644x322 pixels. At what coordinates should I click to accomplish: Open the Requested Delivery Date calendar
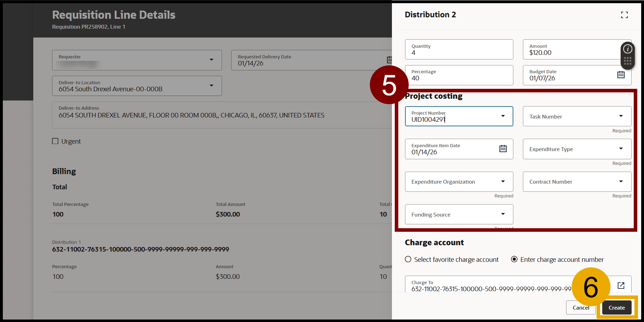click(x=389, y=60)
